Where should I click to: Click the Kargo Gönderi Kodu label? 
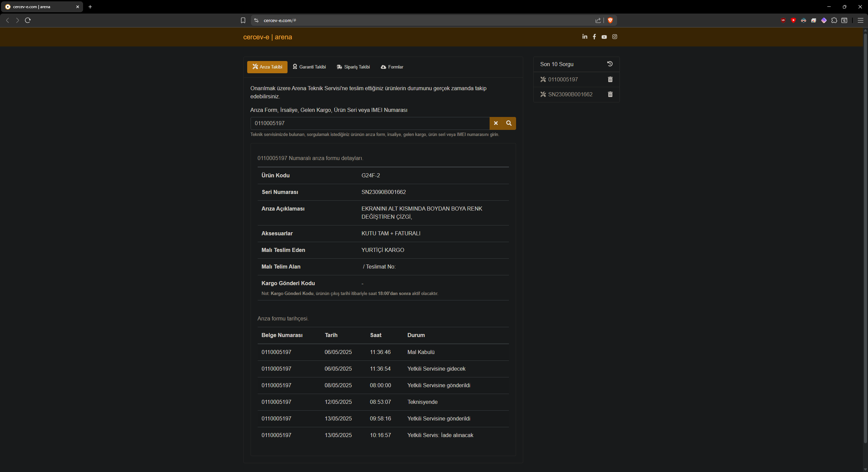click(288, 283)
